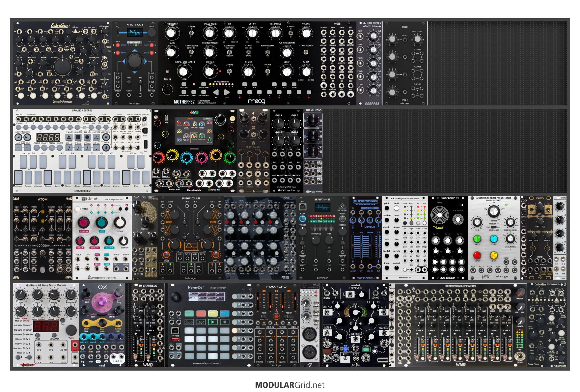Toggle the SUSTAIN switch on Mother-32
The width and height of the screenshot is (580, 392).
click(267, 71)
